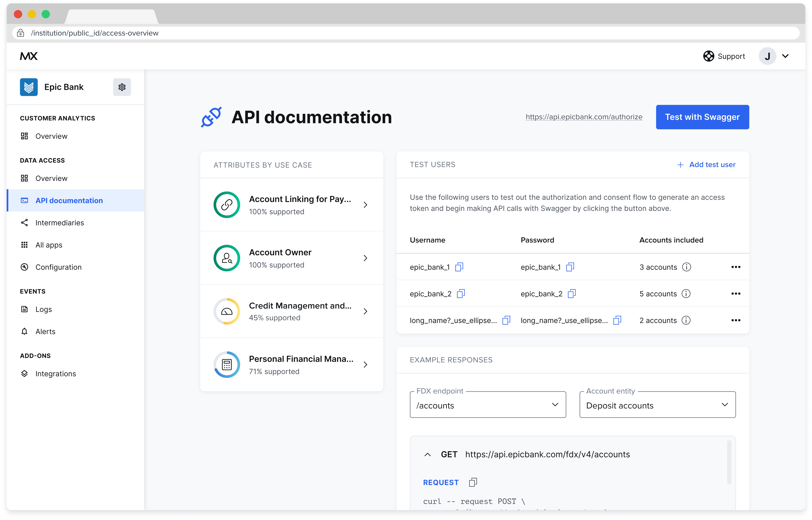This screenshot has height=520, width=812.
Task: Copy the REQUEST curl example
Action: point(473,482)
